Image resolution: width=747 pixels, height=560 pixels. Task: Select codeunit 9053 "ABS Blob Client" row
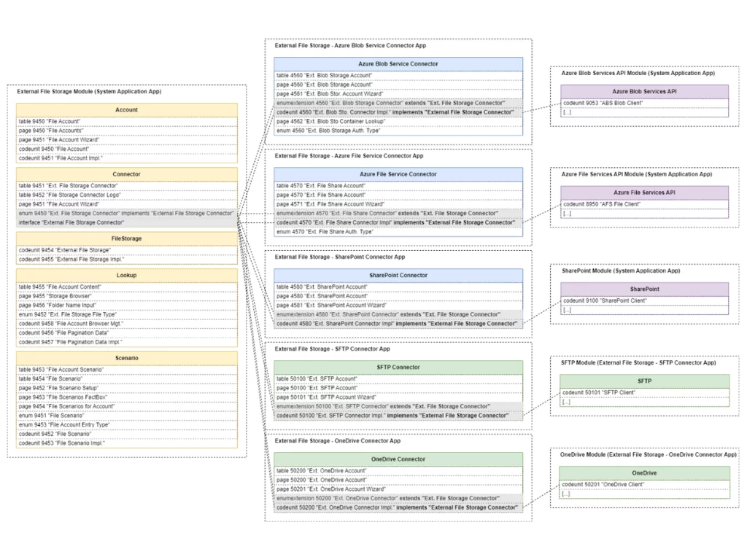tap(644, 104)
